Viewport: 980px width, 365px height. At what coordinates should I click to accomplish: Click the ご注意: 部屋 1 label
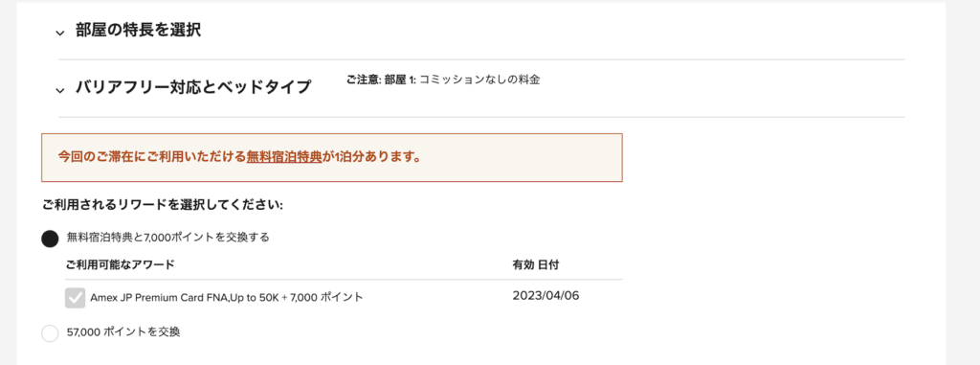point(381,80)
